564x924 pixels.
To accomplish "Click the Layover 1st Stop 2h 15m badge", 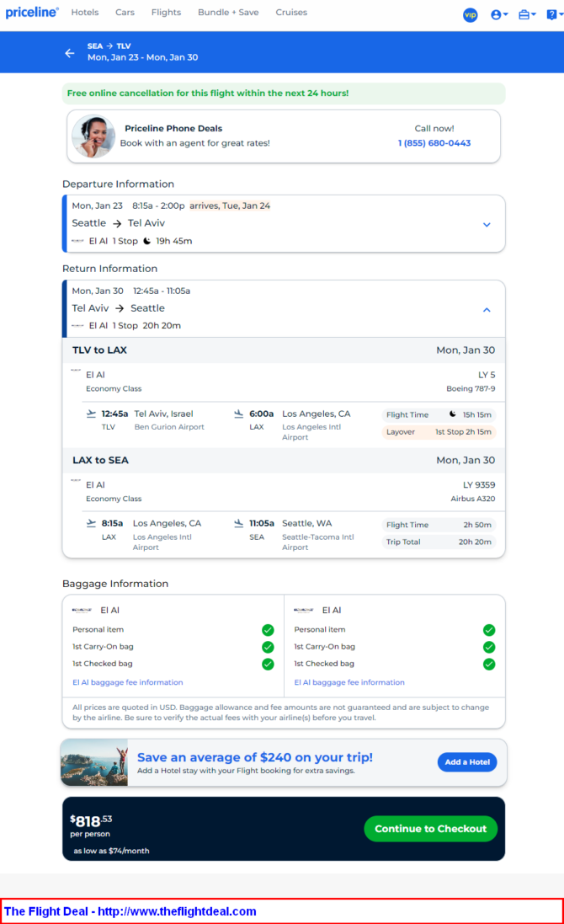I will click(439, 432).
